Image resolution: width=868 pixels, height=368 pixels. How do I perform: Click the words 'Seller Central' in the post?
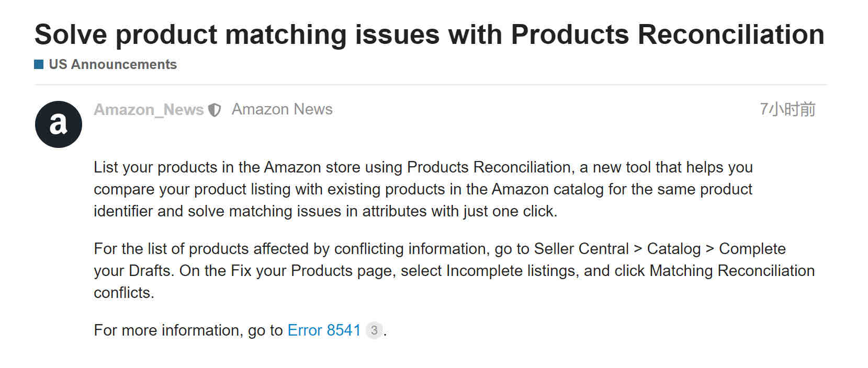point(581,249)
